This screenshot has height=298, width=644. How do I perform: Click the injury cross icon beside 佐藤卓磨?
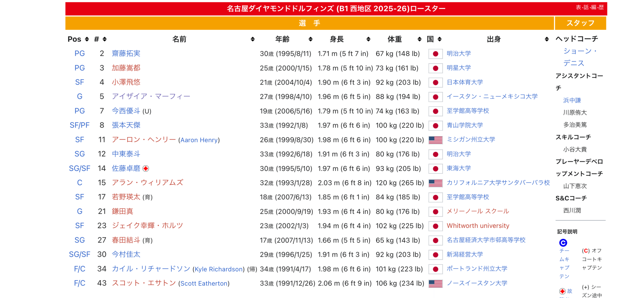[146, 169]
